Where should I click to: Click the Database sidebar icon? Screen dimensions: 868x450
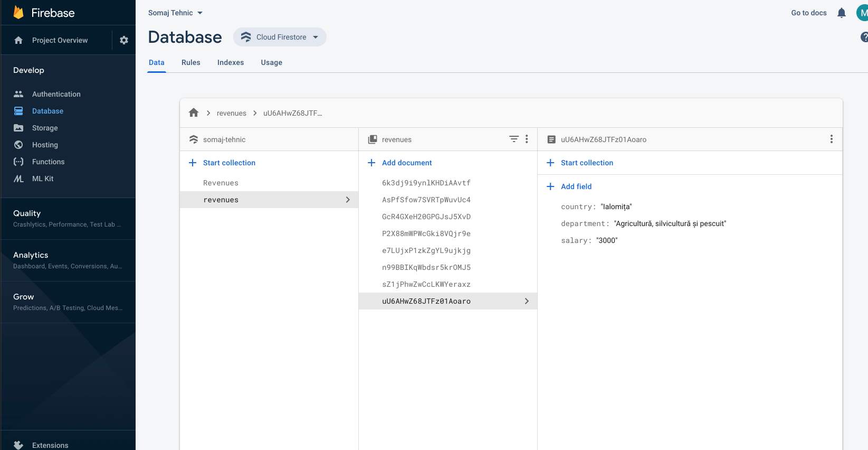[18, 111]
